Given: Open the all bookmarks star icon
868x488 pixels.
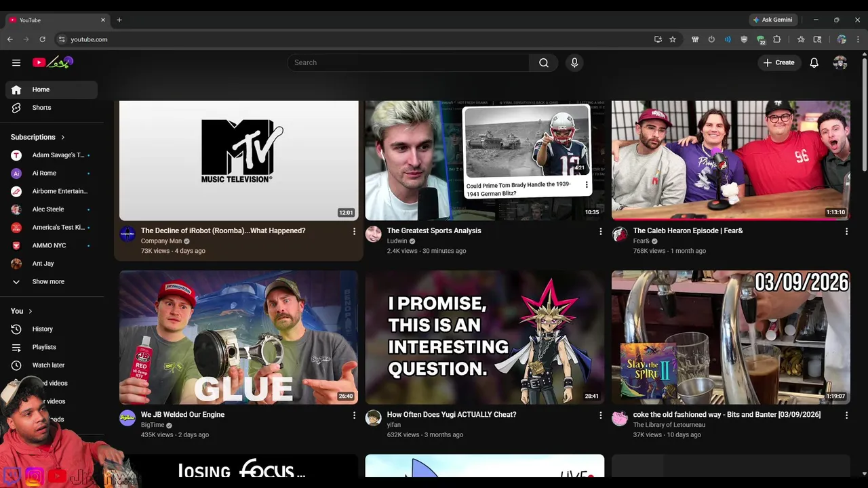Looking at the screenshot, I should (x=801, y=39).
